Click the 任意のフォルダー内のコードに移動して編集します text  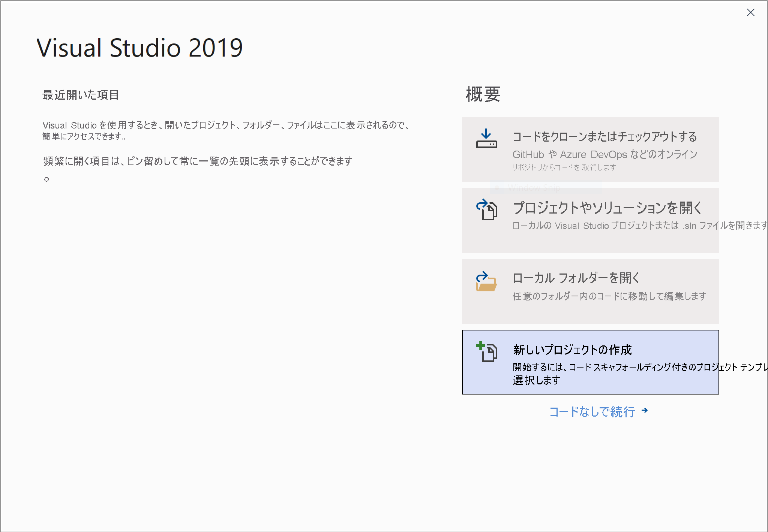pyautogui.click(x=609, y=296)
